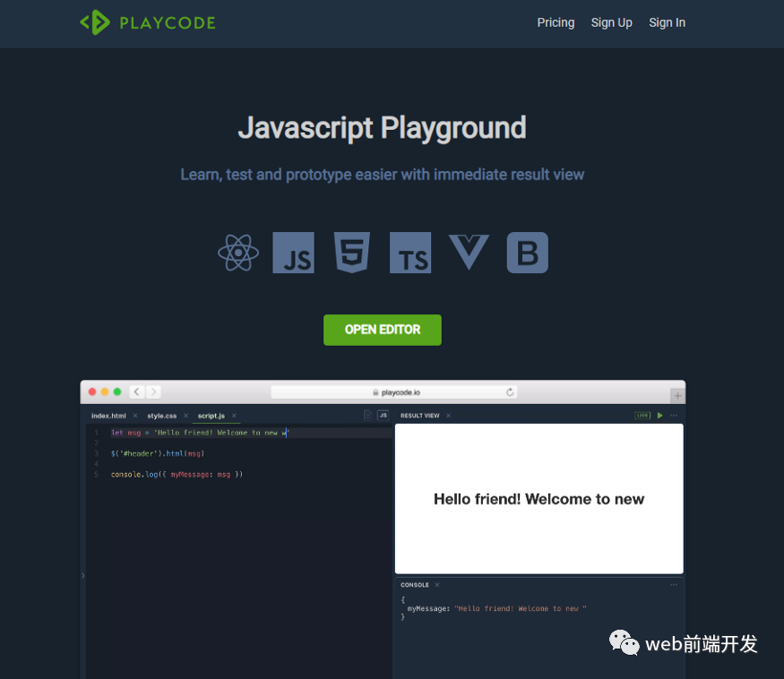Click the myMessage console output line

click(497, 609)
